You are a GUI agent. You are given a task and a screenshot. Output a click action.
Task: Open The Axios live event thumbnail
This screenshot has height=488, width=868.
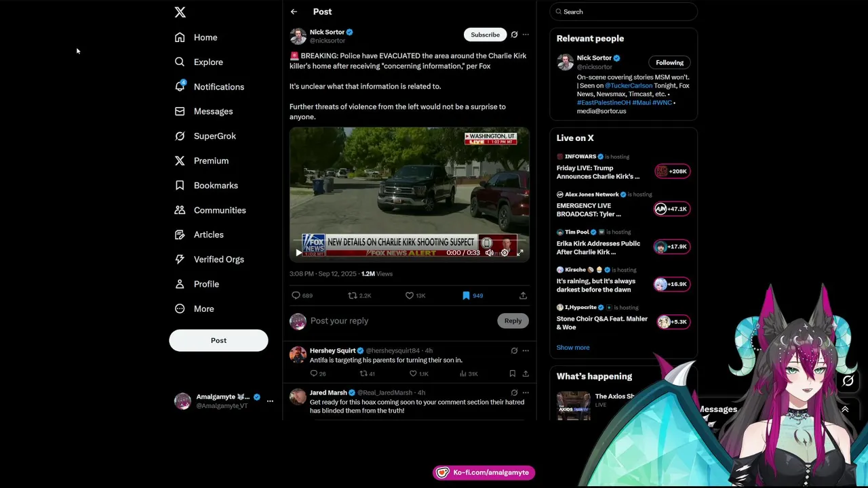[x=574, y=405]
